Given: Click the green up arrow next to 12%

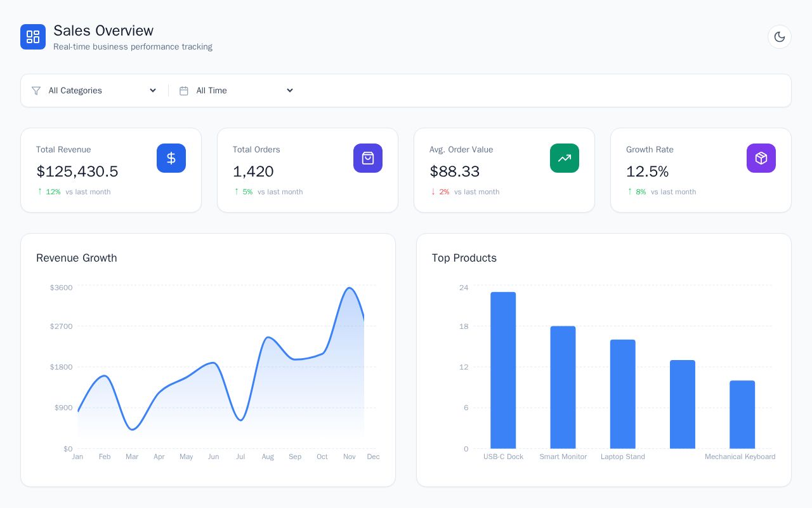Looking at the screenshot, I should [40, 191].
